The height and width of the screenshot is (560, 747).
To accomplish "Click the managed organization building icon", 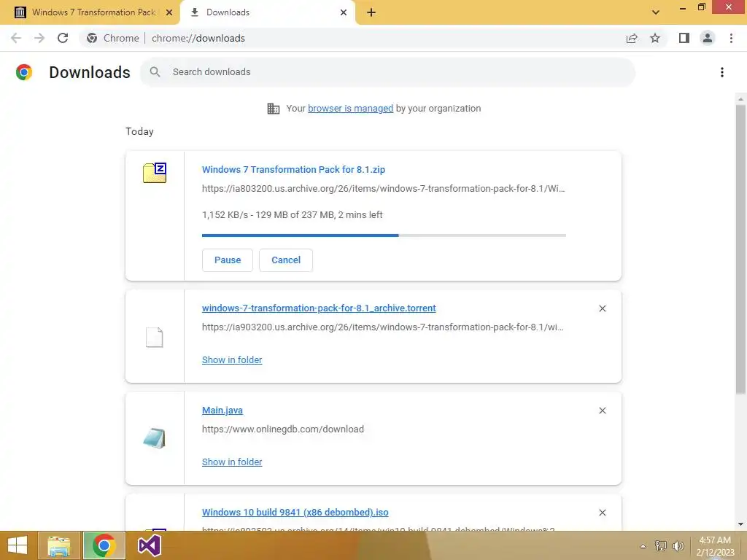I will point(274,109).
